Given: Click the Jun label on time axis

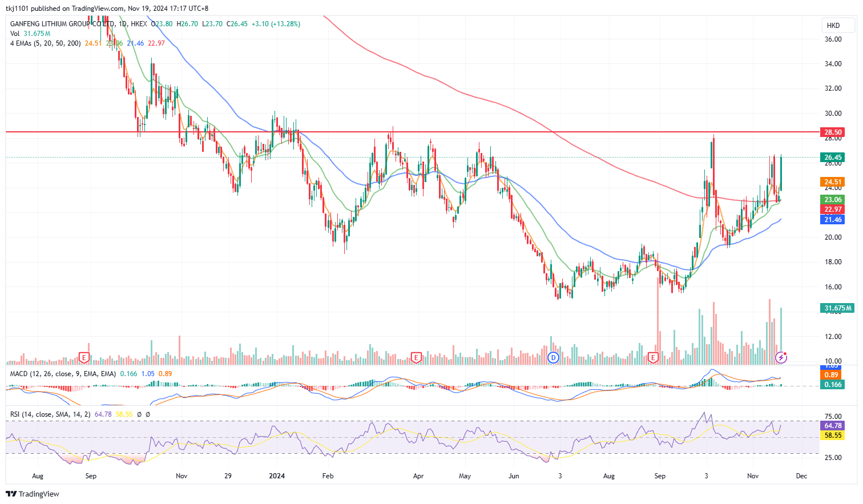Looking at the screenshot, I should pyautogui.click(x=514, y=476).
